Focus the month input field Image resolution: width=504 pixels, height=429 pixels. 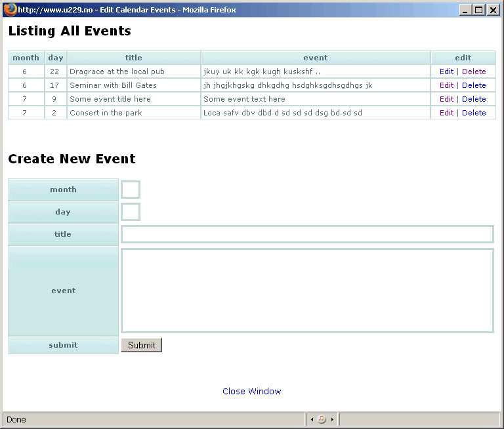[131, 190]
